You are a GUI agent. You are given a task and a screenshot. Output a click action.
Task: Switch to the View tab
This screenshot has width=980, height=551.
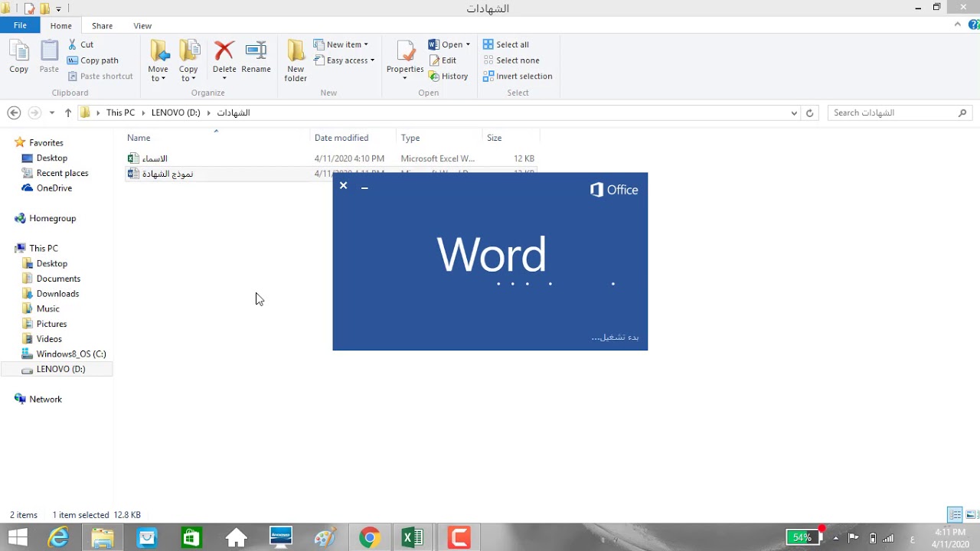click(x=142, y=25)
